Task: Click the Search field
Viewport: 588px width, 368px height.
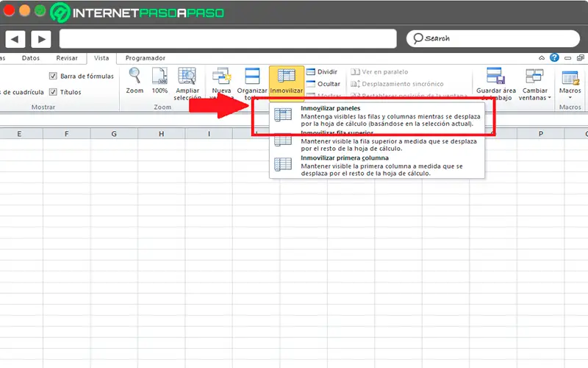Action: tap(492, 38)
